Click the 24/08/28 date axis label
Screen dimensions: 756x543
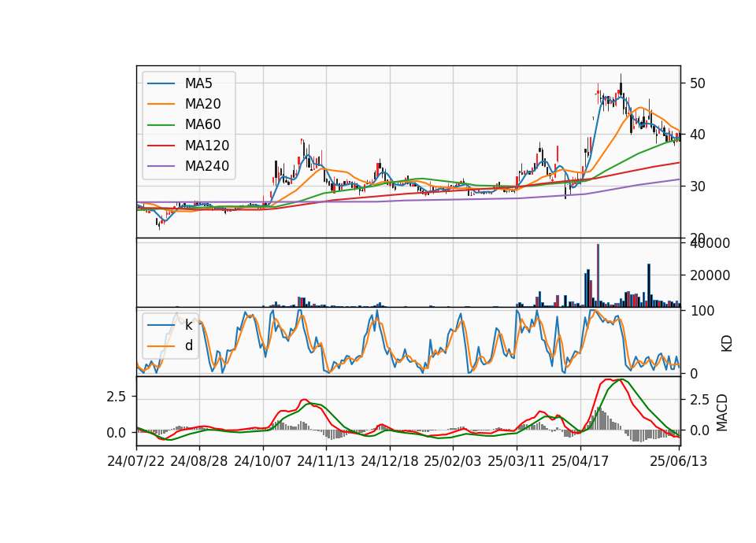click(199, 461)
